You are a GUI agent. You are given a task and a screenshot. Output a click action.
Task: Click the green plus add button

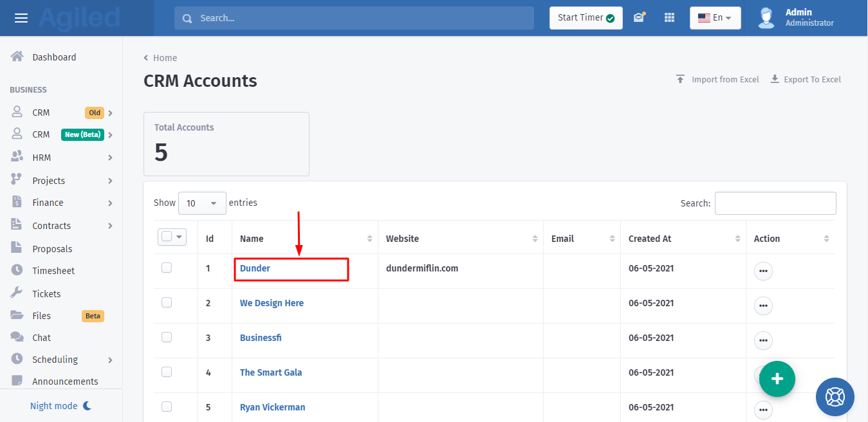pos(777,379)
